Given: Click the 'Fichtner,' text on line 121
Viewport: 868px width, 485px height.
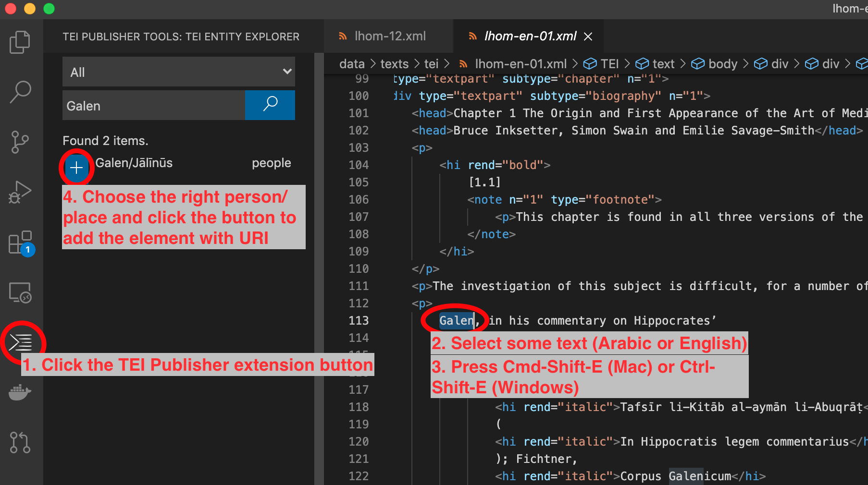Looking at the screenshot, I should point(546,459).
